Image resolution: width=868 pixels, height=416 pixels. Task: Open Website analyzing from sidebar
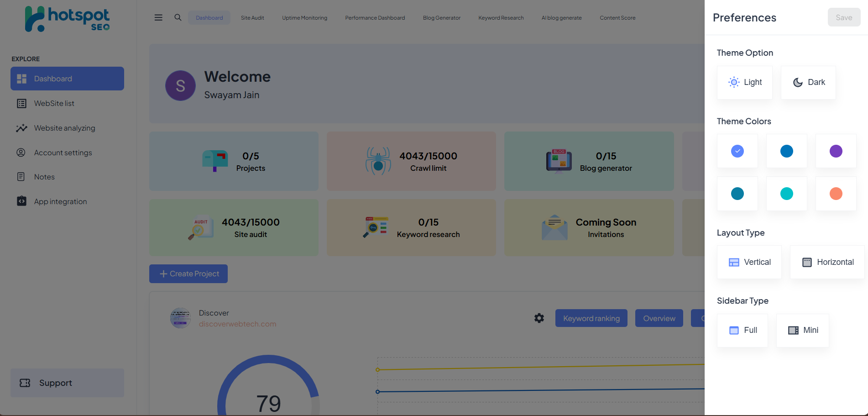(x=64, y=128)
